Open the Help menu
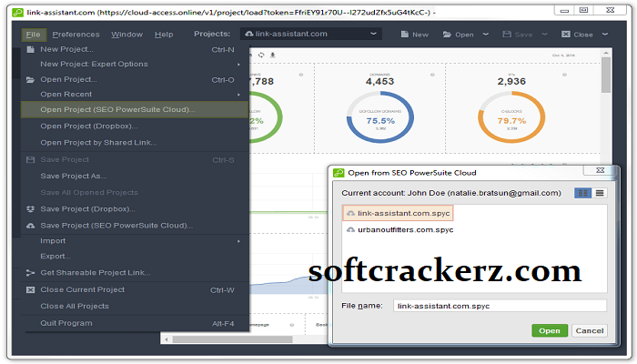This screenshot has height=364, width=637. [x=164, y=35]
